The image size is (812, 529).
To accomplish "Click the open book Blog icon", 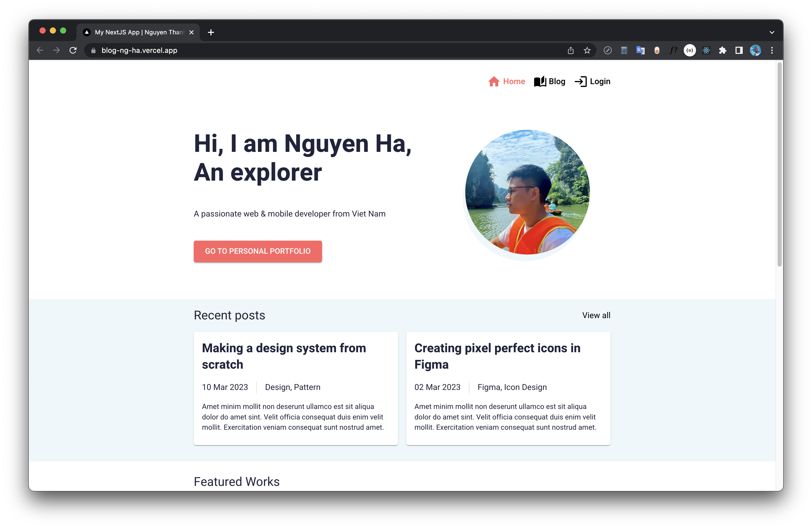I will click(x=540, y=82).
